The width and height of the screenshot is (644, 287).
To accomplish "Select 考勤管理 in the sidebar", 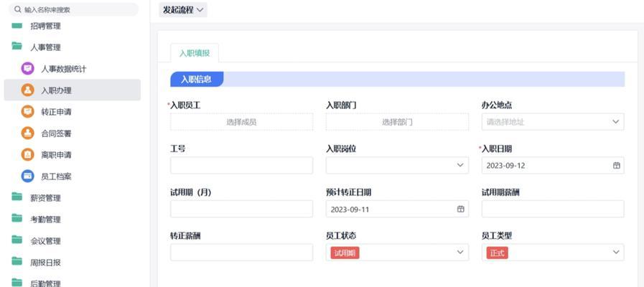I will point(45,220).
